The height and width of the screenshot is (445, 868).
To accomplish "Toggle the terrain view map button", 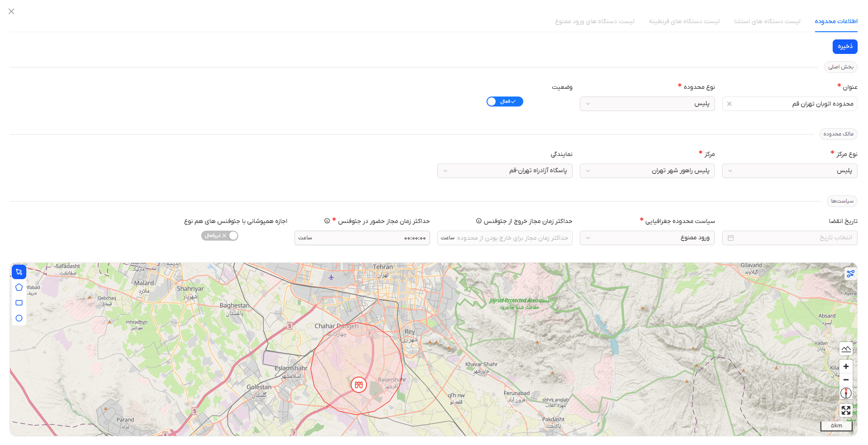I will point(846,348).
